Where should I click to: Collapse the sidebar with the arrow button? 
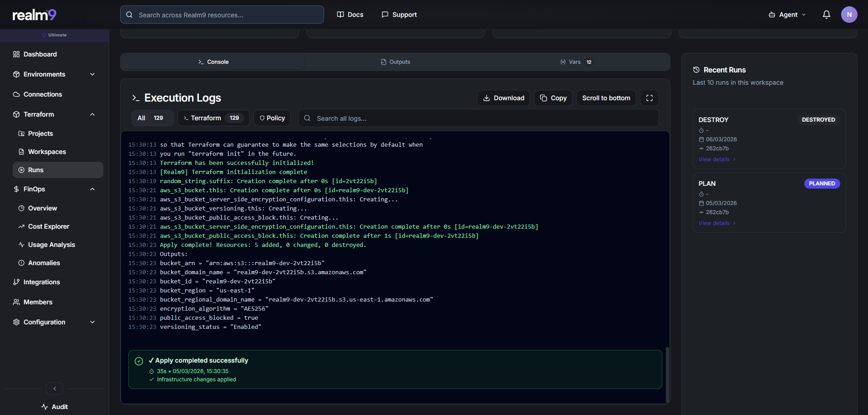click(x=55, y=389)
